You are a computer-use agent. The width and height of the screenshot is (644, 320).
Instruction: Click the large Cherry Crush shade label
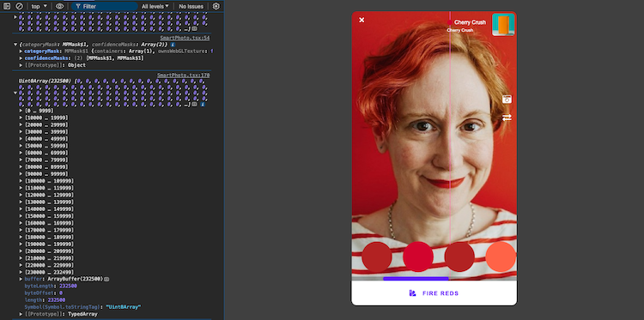tap(470, 22)
